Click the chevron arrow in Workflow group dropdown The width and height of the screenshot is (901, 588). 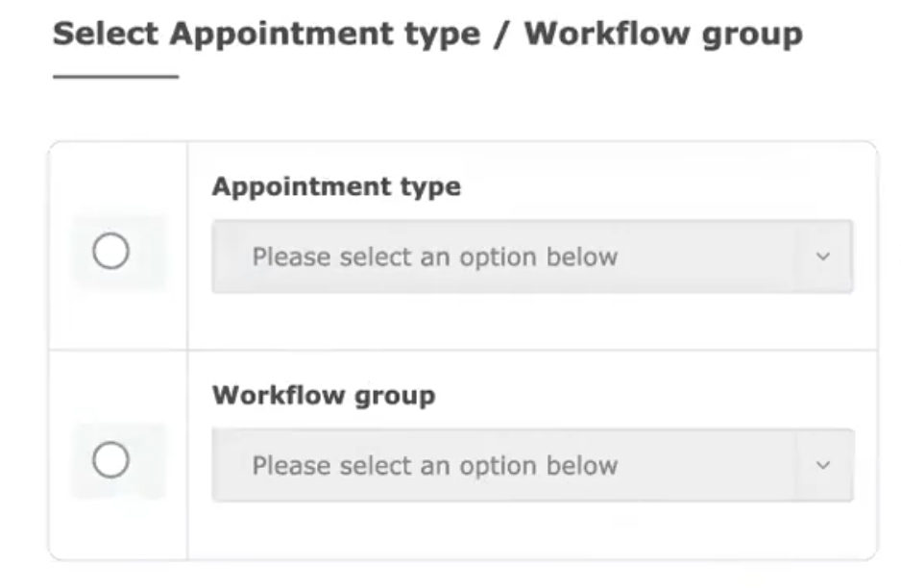822,465
